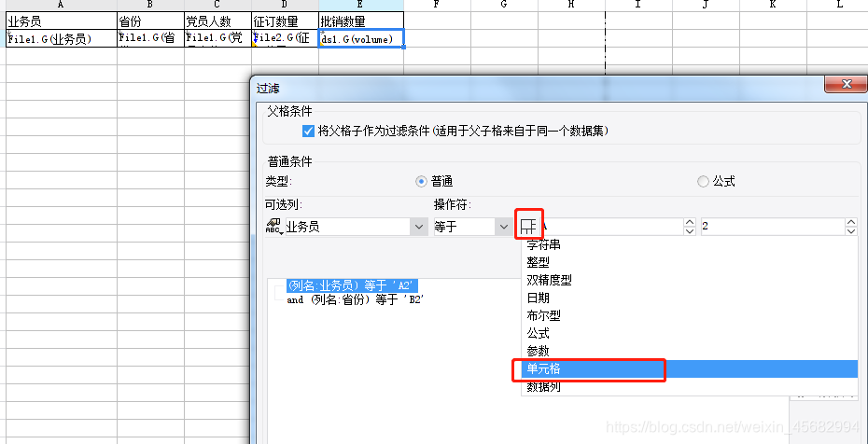Select cell File2.G(征 in column D

285,38
